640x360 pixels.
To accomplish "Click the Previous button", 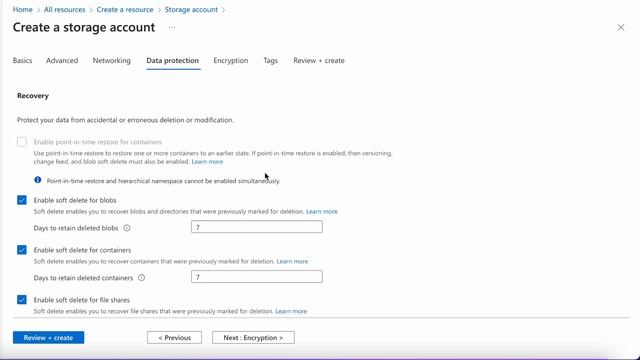I will (x=174, y=338).
